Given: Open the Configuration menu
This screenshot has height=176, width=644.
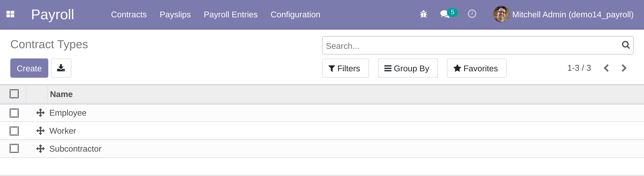Looking at the screenshot, I should tap(295, 15).
